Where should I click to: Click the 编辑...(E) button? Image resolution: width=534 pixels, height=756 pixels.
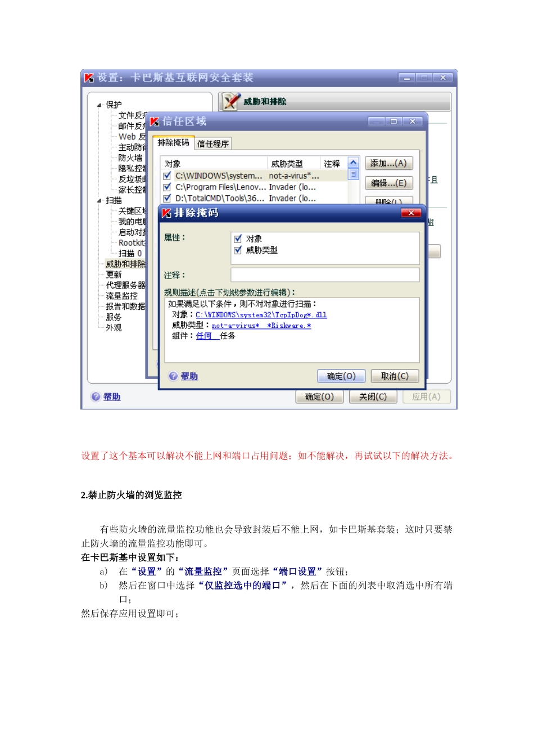[x=389, y=183]
